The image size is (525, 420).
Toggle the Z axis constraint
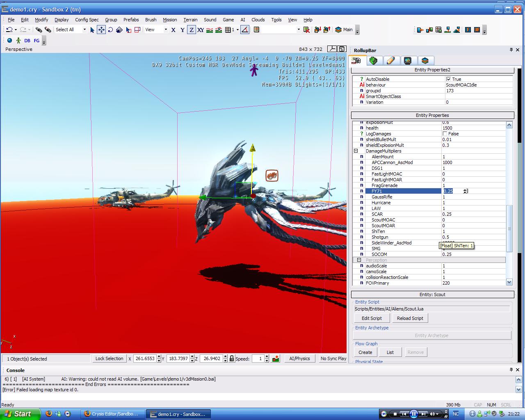[x=192, y=30]
